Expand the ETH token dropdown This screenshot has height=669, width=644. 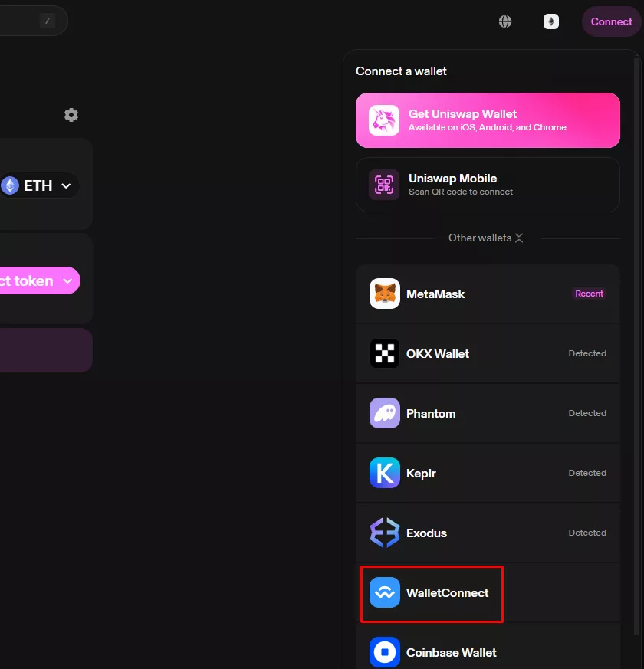click(x=39, y=185)
